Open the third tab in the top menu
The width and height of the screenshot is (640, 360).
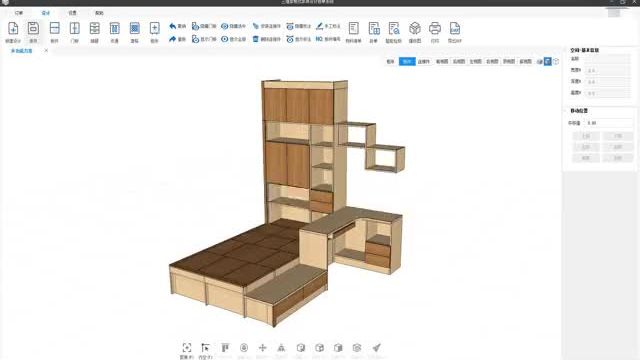[x=72, y=13]
